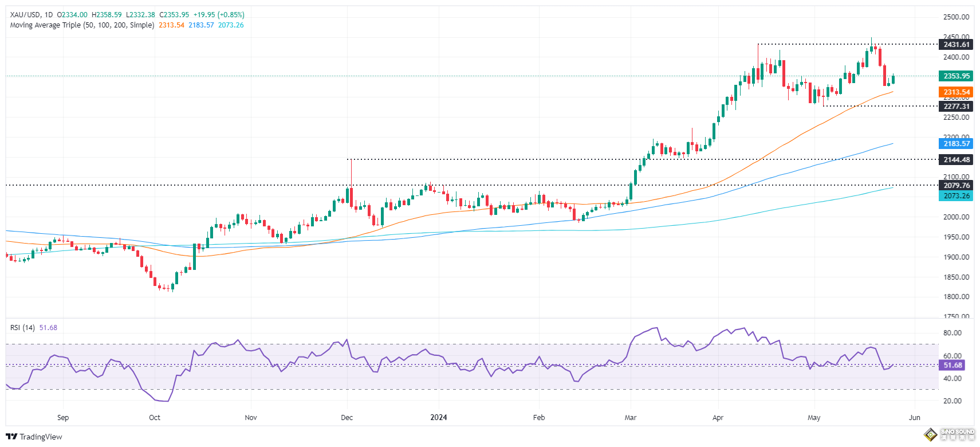Select the orange 2313.54 price axis tag

pyautogui.click(x=956, y=92)
